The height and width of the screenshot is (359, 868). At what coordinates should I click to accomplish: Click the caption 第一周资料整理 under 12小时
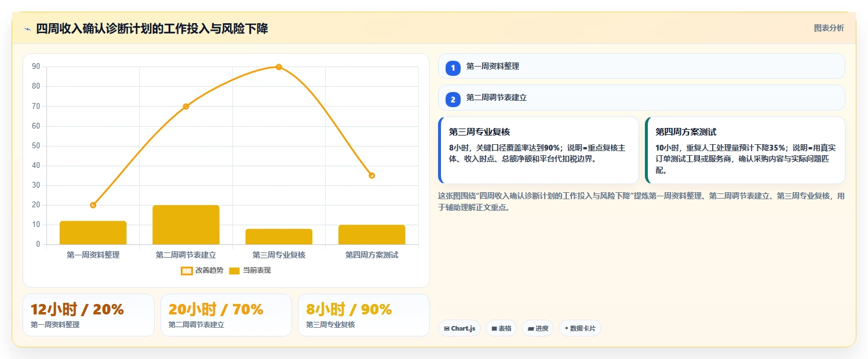click(55, 325)
